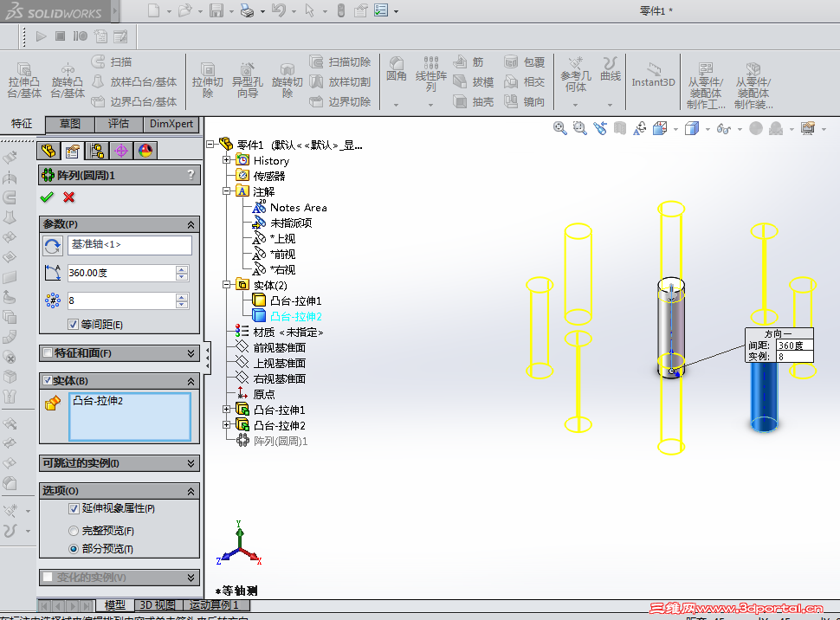Screen dimensions: 840x620
Task: Collapse the Options (选项) section
Action: click(x=191, y=491)
